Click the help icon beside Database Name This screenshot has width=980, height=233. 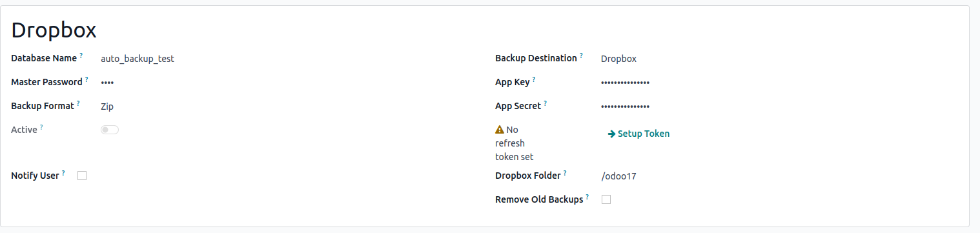coord(81,56)
